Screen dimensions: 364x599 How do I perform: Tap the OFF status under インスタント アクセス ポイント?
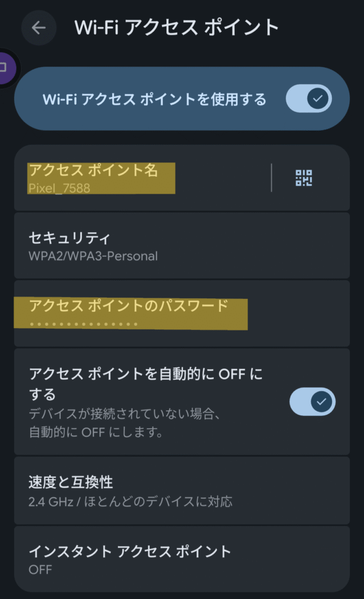40,569
